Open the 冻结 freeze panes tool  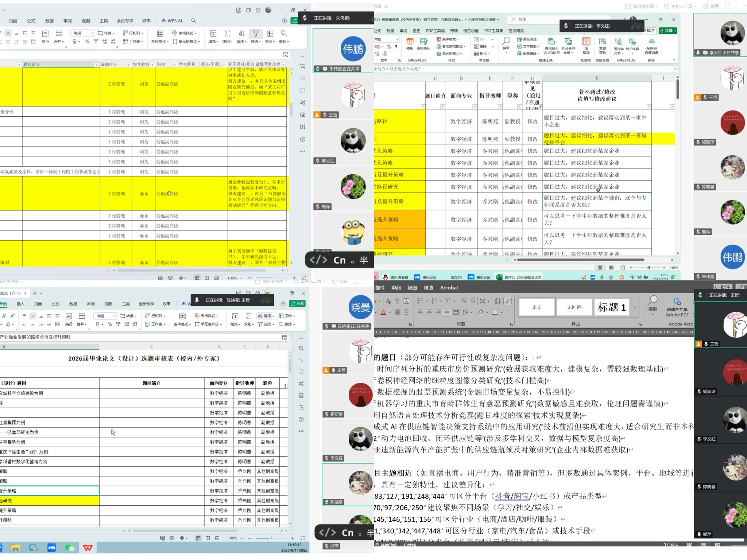tap(270, 34)
